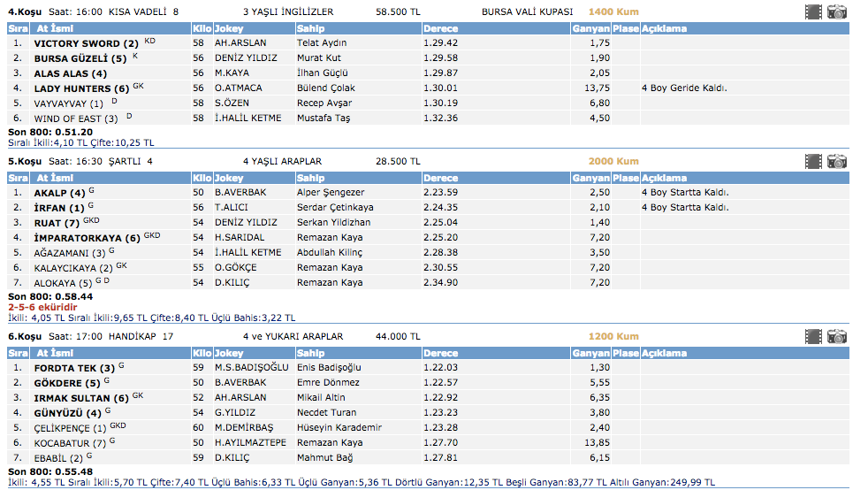Click the Derece column header in race 4
Screen dimensions: 868x490
[x=440, y=28]
